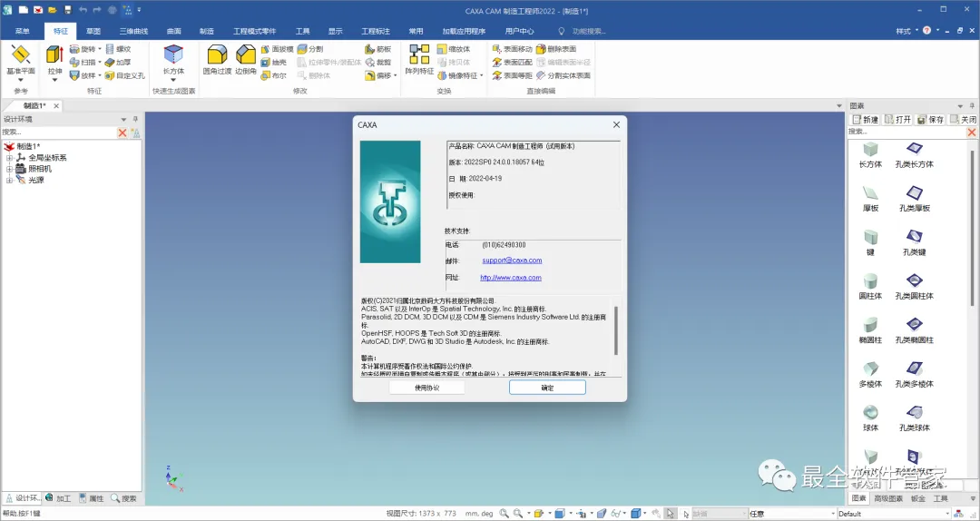Click the 设计环境 search field

click(59, 133)
